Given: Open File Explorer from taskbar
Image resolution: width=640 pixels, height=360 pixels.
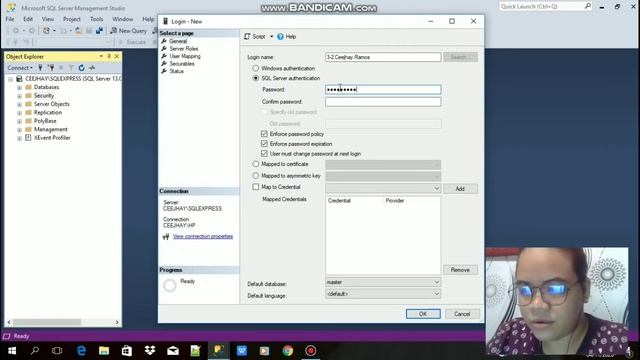Looking at the screenshot, I should (x=104, y=351).
